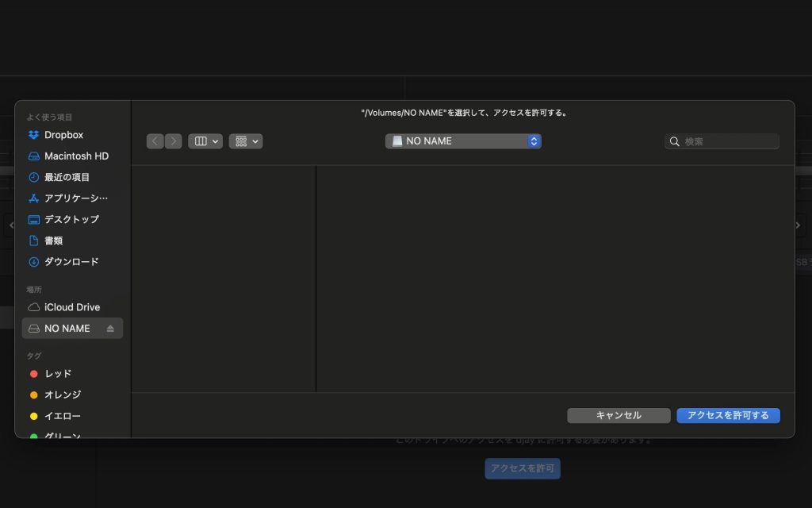
Task: Eject the NO NAME volume
Action: [x=110, y=329]
